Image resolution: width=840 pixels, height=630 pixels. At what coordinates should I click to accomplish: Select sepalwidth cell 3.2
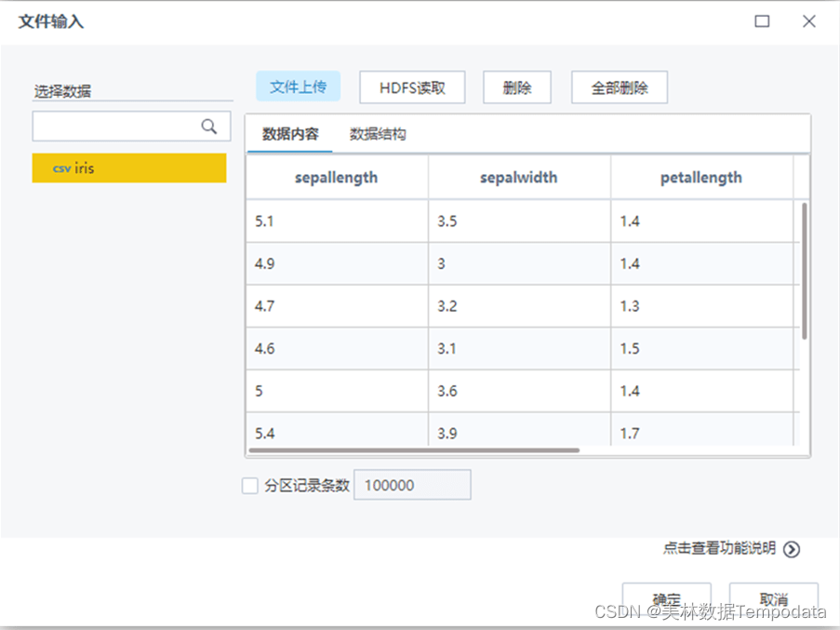pos(519,306)
